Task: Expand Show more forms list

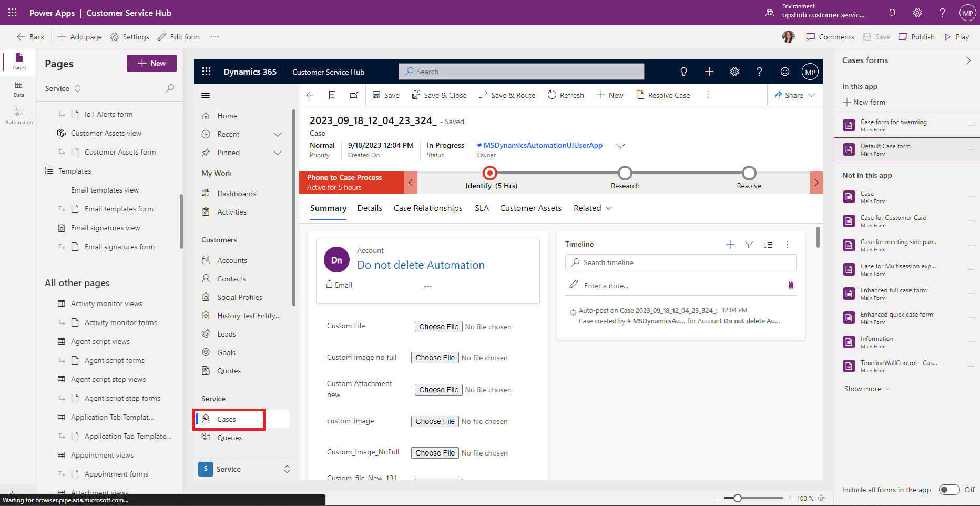Action: click(x=866, y=389)
